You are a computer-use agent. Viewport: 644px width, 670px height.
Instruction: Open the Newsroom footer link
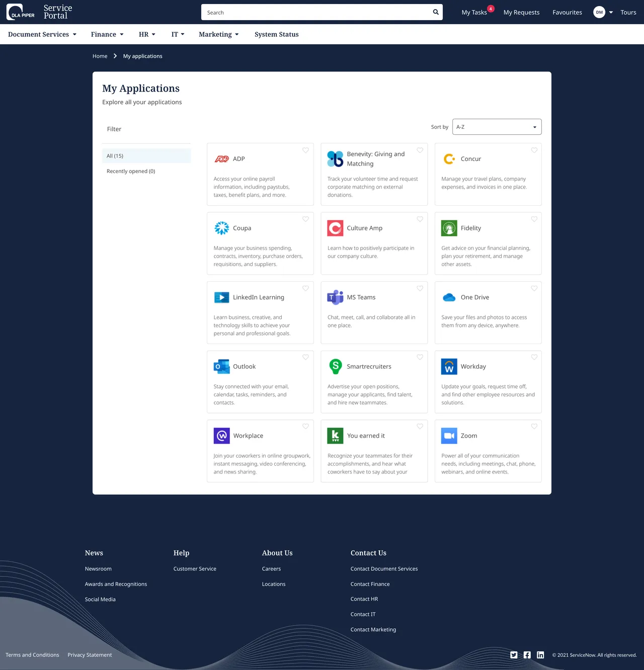coord(98,569)
